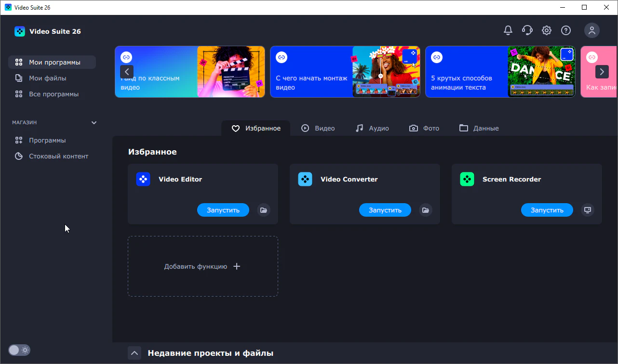Show next banner with right arrow

pos(602,72)
